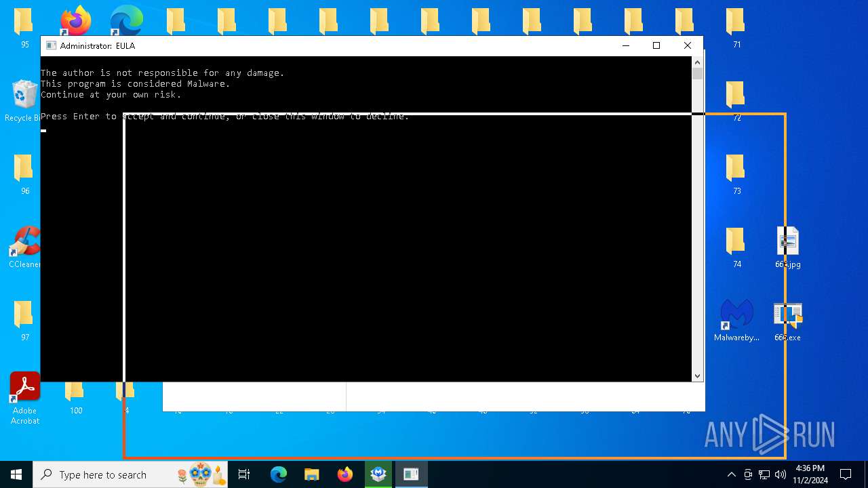
Task: Launch Edge from the taskbar
Action: pos(279,474)
